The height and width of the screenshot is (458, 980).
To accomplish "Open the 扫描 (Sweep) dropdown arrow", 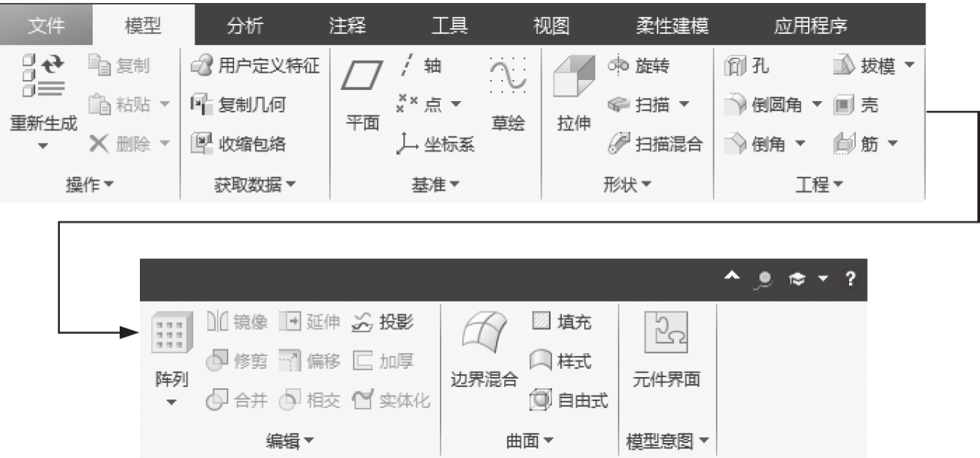I will point(684,106).
